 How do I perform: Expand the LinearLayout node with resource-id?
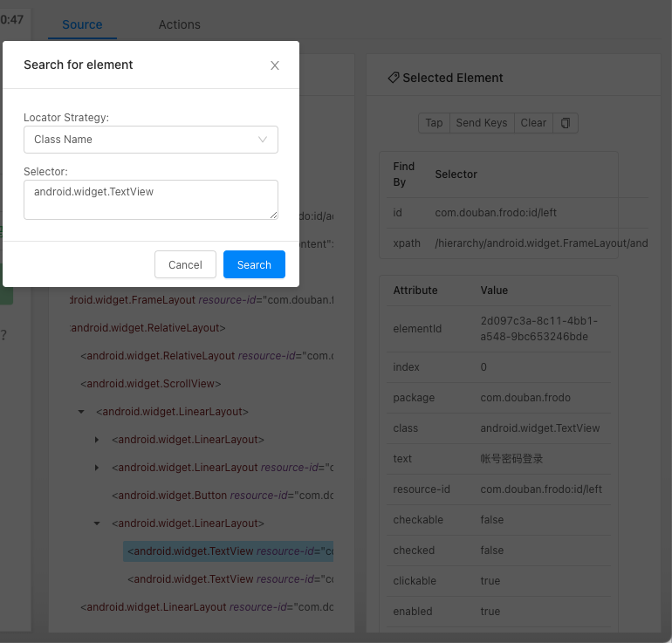click(97, 468)
